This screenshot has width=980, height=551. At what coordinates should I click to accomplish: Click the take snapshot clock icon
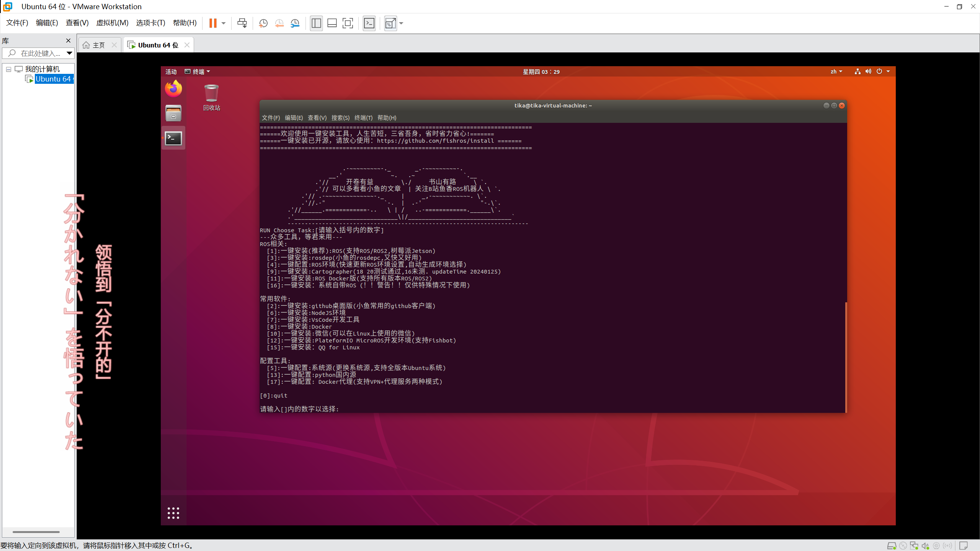(x=263, y=23)
